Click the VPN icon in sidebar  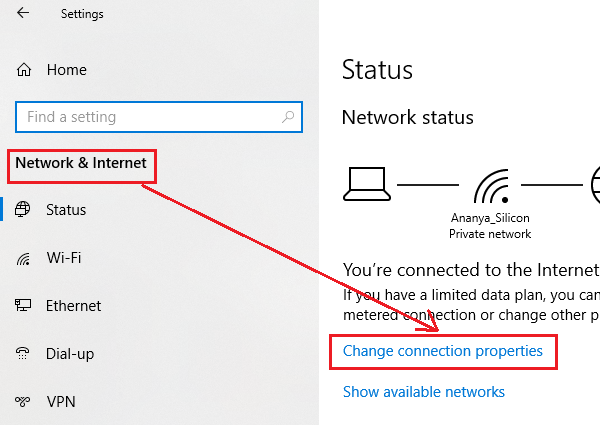click(x=24, y=402)
